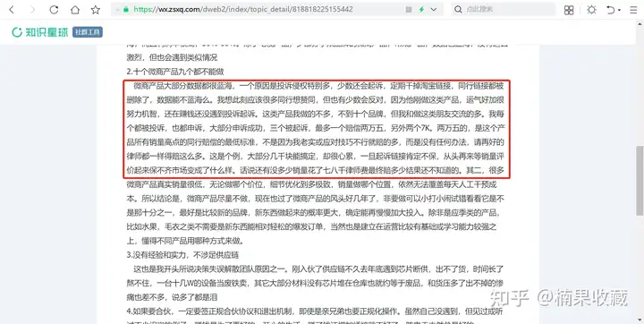Image resolution: width=644 pixels, height=324 pixels.
Task: Click the green lock security icon
Action: pos(126,10)
